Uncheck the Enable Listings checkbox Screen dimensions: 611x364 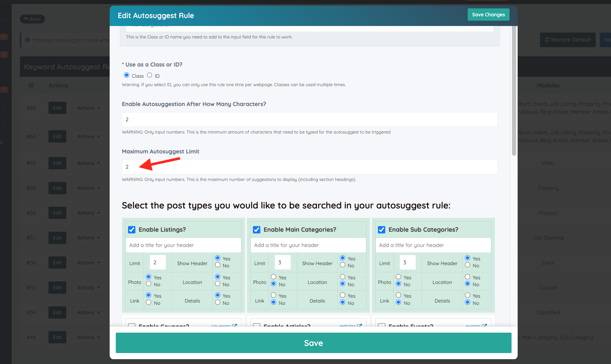point(132,230)
